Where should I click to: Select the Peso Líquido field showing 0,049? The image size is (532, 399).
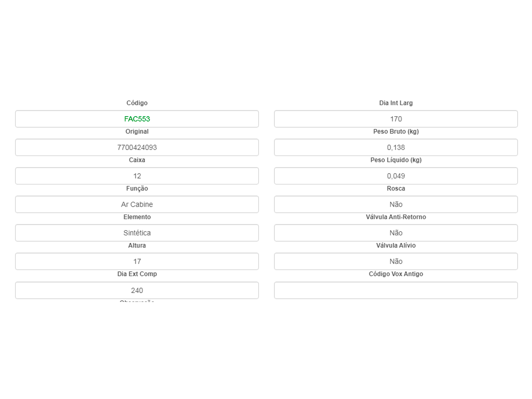tap(396, 176)
